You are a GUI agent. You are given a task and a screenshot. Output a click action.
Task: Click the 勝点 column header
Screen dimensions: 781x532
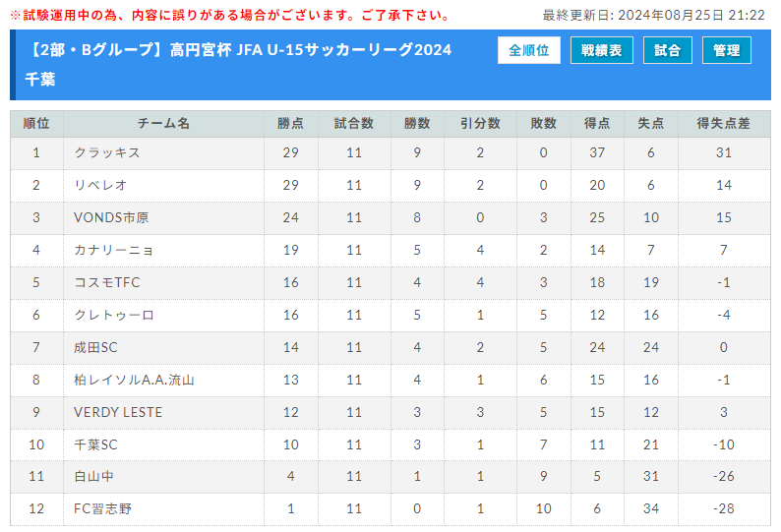[291, 124]
